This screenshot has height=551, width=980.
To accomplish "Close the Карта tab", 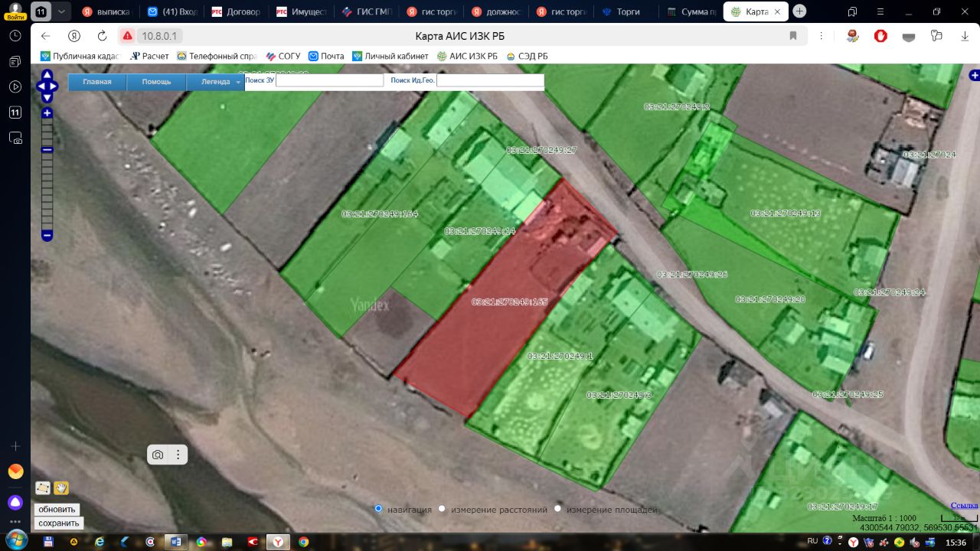I will click(778, 11).
